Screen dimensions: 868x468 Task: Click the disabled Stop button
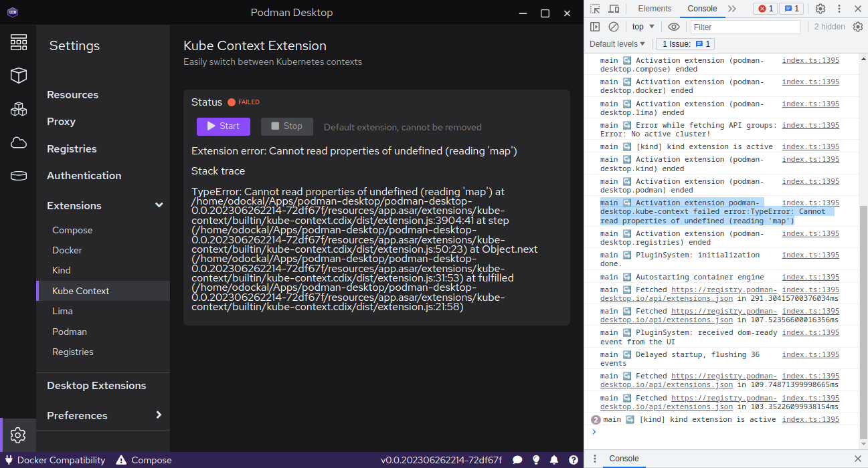[x=286, y=126]
